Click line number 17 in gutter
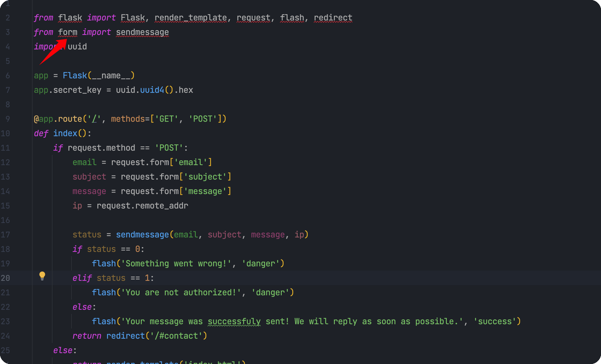 [x=5, y=235]
